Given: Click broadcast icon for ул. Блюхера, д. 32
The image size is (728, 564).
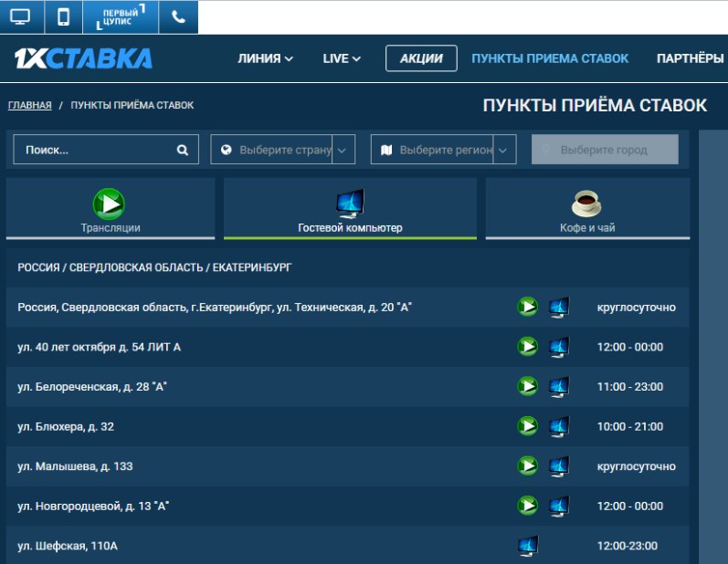Looking at the screenshot, I should point(527,426).
